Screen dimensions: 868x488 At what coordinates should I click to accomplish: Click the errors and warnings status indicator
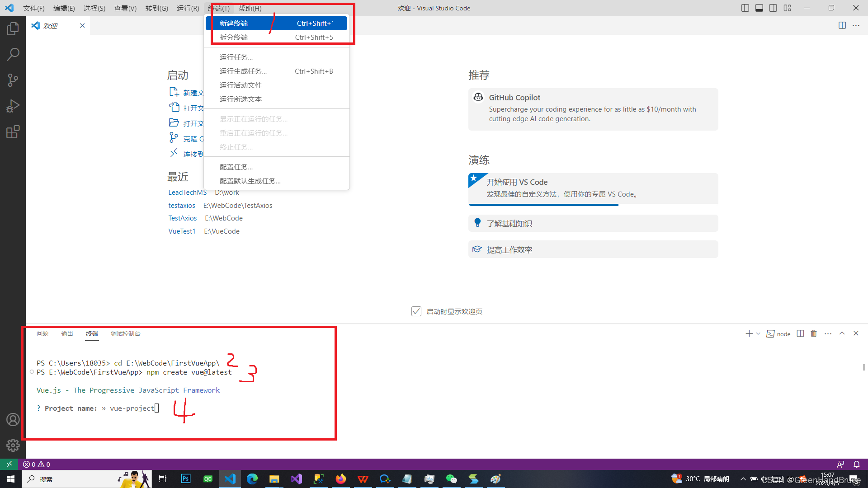(x=37, y=465)
